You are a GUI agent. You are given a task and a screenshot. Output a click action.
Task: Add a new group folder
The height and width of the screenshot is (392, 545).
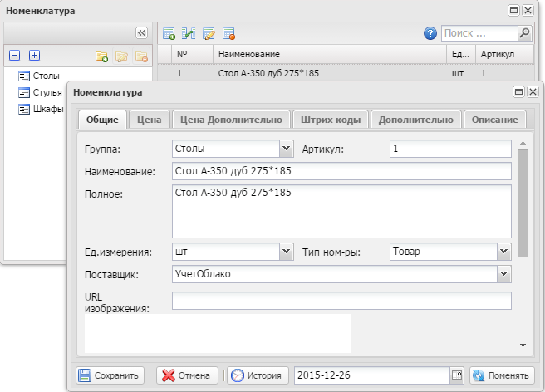(x=101, y=56)
